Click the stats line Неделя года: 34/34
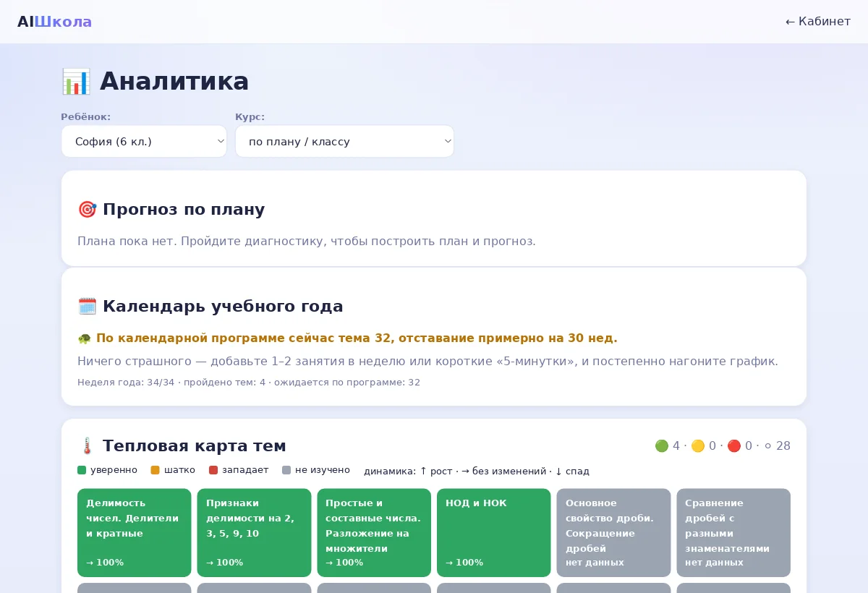This screenshot has width=868, height=593. tap(249, 383)
